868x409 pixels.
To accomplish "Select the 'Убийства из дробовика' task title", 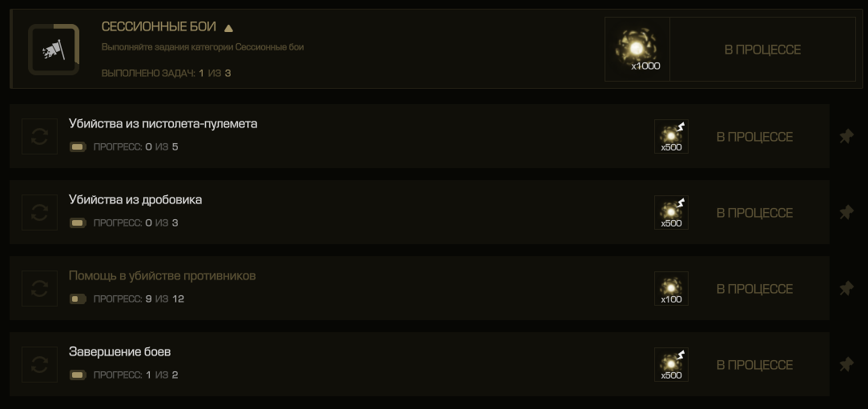I will pyautogui.click(x=135, y=199).
